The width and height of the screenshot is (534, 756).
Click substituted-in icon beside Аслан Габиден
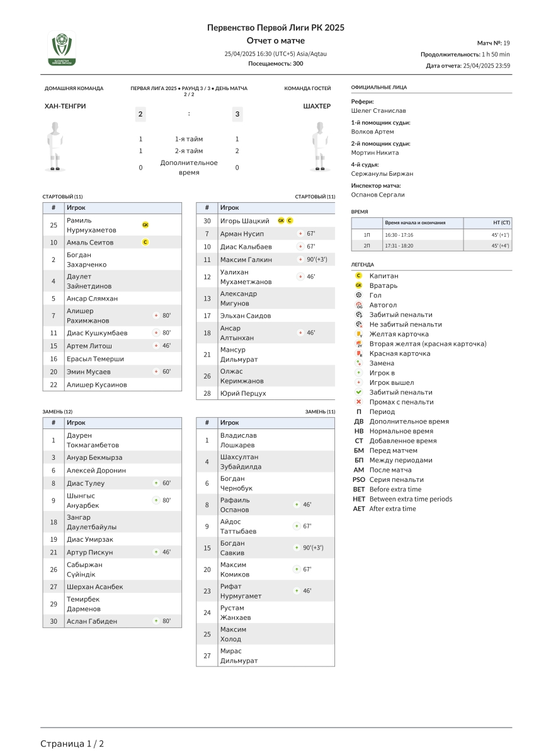coord(156,621)
